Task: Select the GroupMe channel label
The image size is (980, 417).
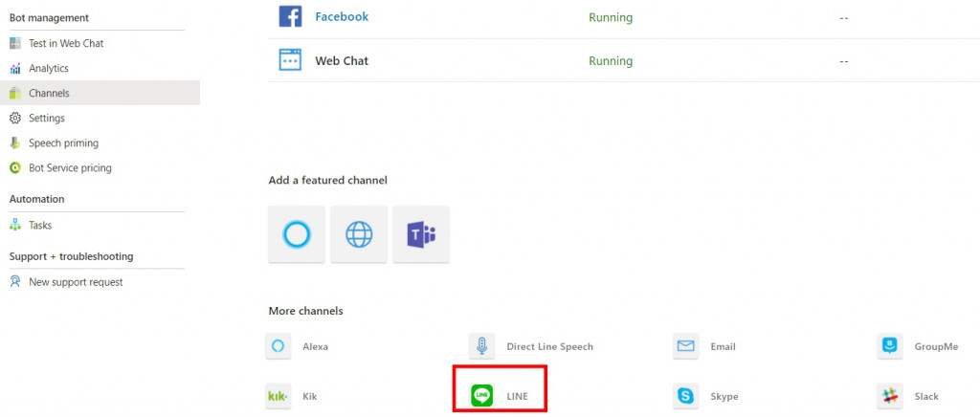Action: tap(936, 346)
